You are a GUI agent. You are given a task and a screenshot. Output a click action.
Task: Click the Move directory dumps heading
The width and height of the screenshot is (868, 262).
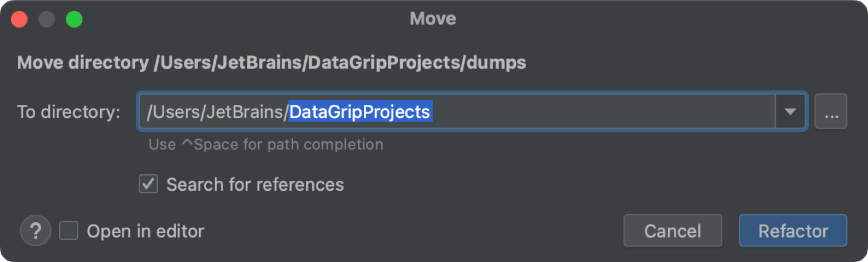272,63
